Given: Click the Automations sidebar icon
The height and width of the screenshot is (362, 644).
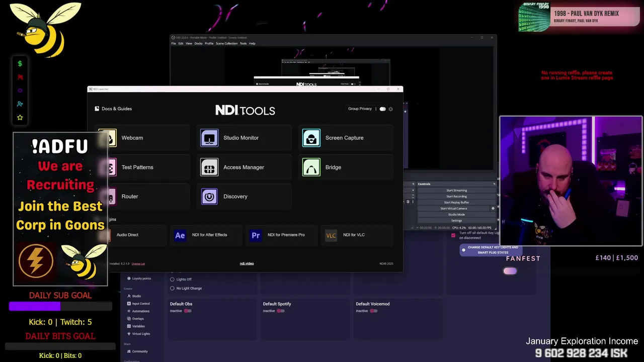Looking at the screenshot, I should pyautogui.click(x=129, y=311).
